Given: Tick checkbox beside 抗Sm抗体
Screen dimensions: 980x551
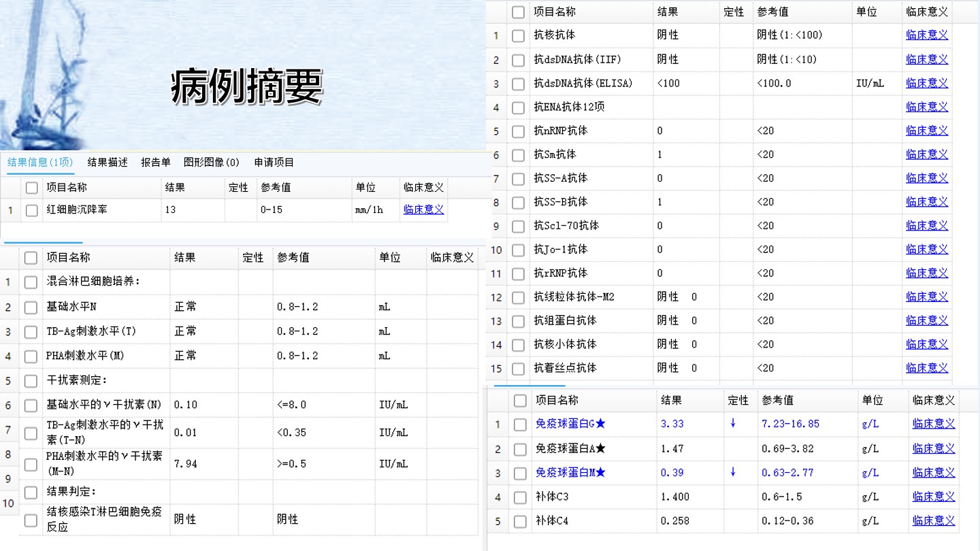Looking at the screenshot, I should tap(519, 155).
